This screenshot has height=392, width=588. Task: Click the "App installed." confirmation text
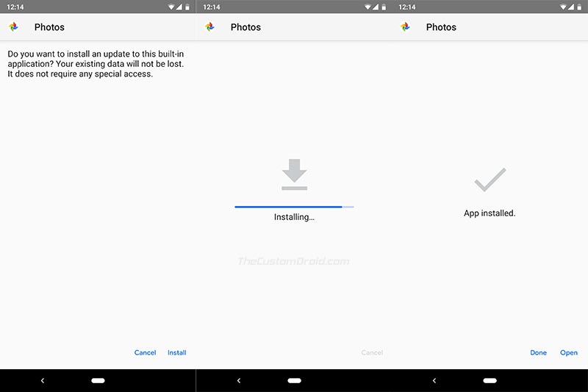(490, 213)
